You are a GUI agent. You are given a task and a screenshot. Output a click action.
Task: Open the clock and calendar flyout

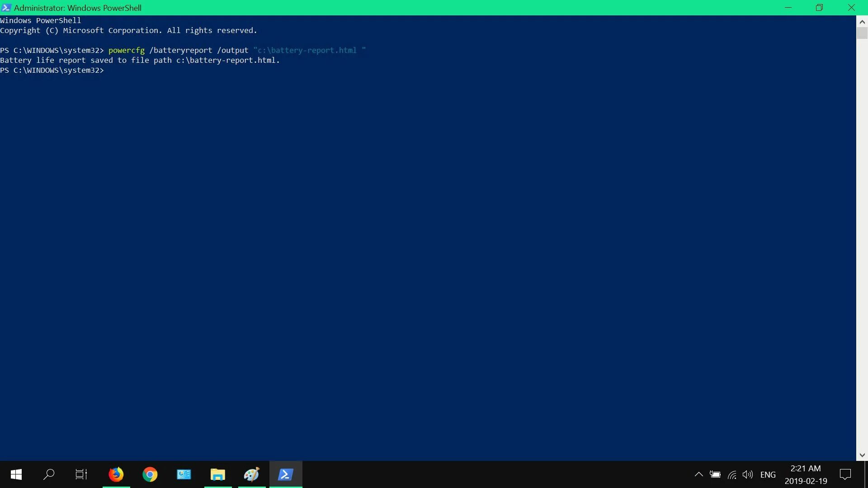[806, 474]
